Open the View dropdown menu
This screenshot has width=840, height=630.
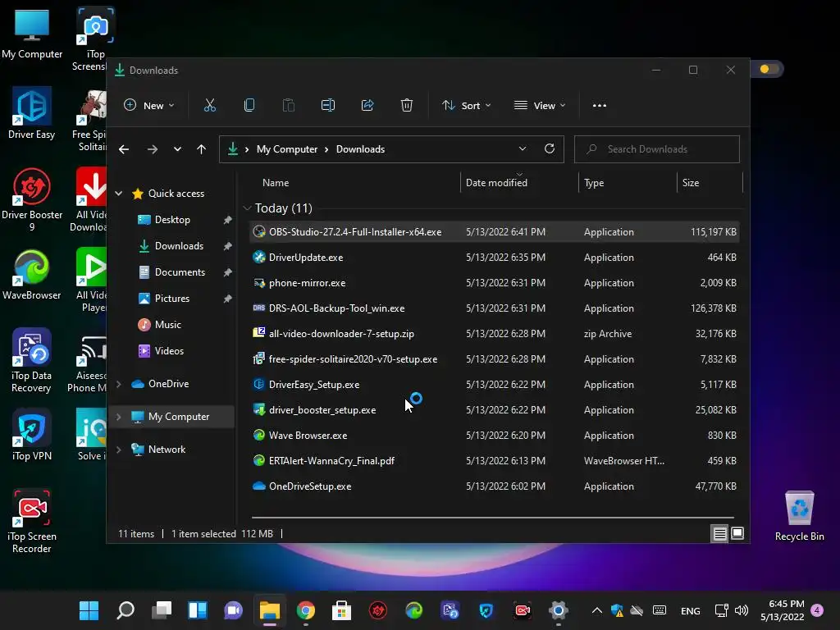pos(540,106)
